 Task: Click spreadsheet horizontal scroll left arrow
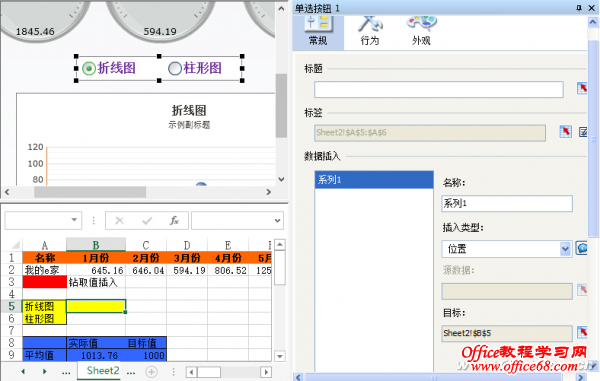(x=191, y=372)
